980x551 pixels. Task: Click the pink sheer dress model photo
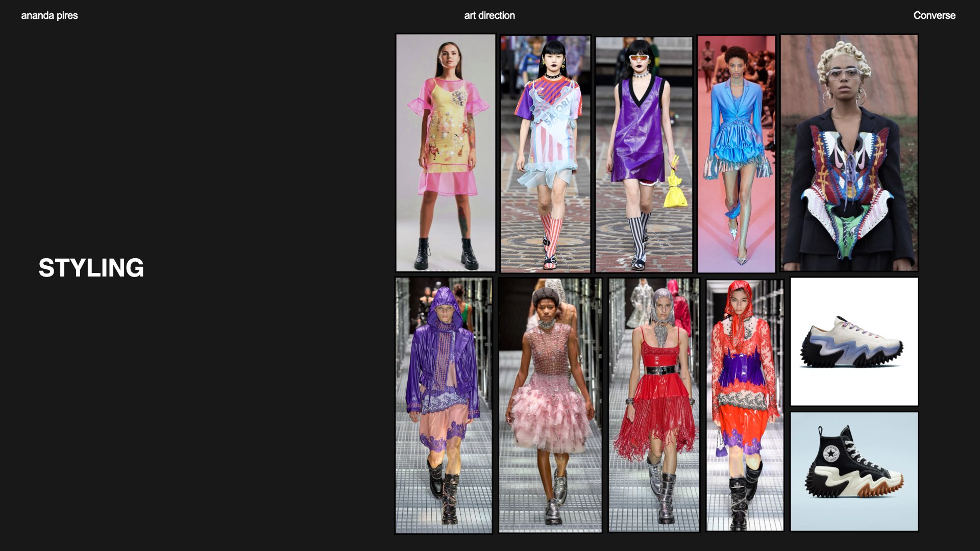click(x=446, y=153)
